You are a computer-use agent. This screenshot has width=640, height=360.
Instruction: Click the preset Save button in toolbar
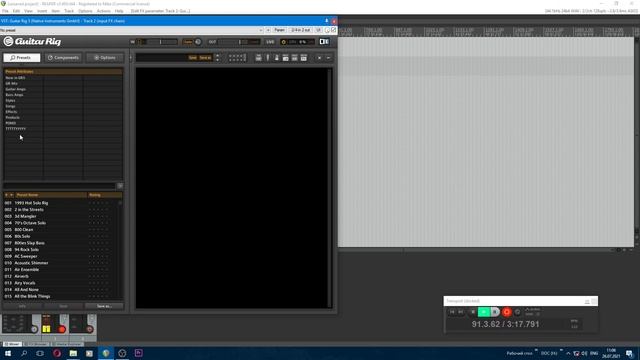192,58
